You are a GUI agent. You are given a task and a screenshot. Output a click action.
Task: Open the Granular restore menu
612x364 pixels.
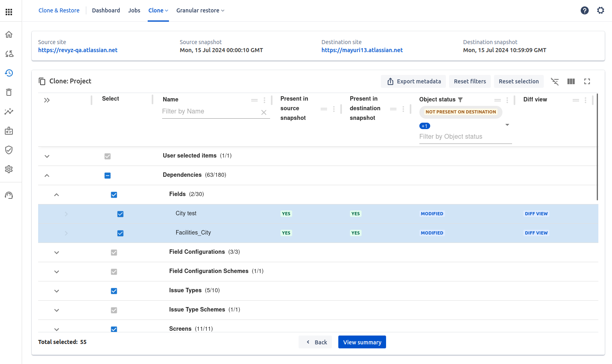pyautogui.click(x=200, y=10)
